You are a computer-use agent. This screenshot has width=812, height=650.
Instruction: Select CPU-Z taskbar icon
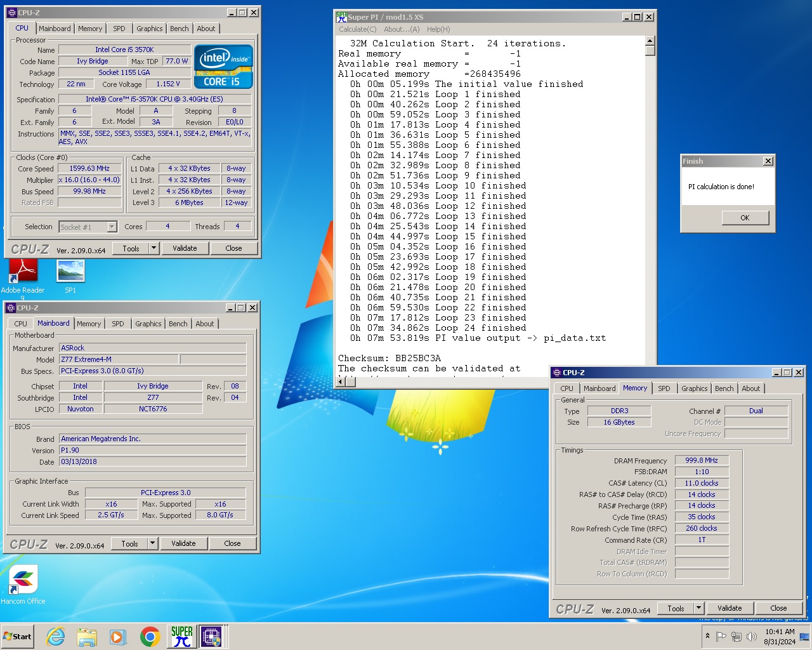pyautogui.click(x=211, y=637)
